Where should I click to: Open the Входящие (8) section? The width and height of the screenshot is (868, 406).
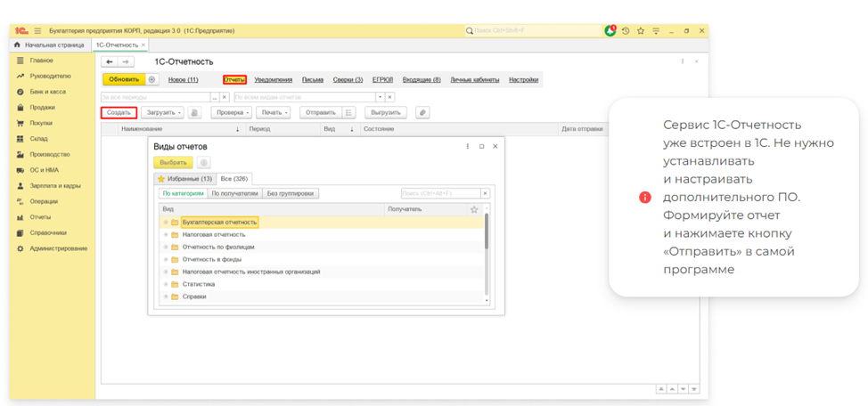pyautogui.click(x=422, y=79)
